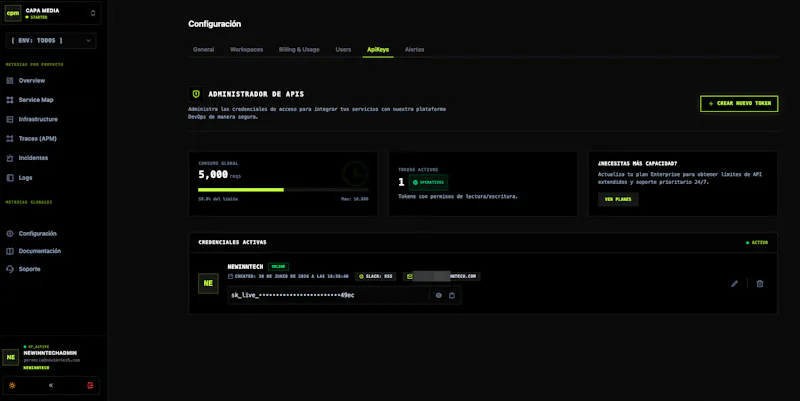
Task: Edit the NEWINNTECH credential with the pencil icon
Action: click(735, 284)
